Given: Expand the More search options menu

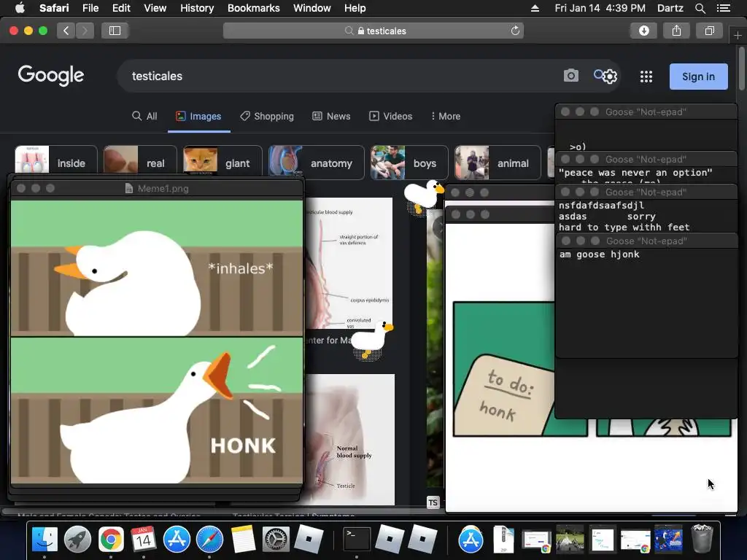Looking at the screenshot, I should click(x=446, y=116).
